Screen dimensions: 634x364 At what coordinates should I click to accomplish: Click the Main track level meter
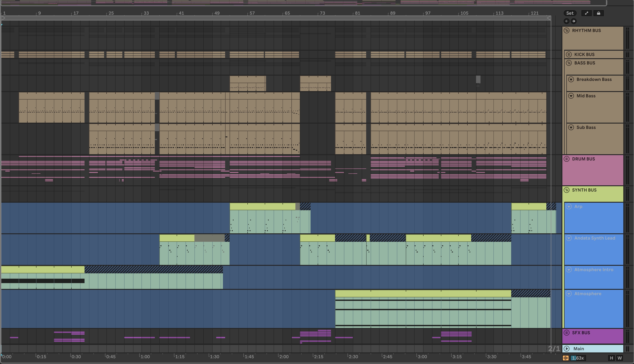pos(627,348)
